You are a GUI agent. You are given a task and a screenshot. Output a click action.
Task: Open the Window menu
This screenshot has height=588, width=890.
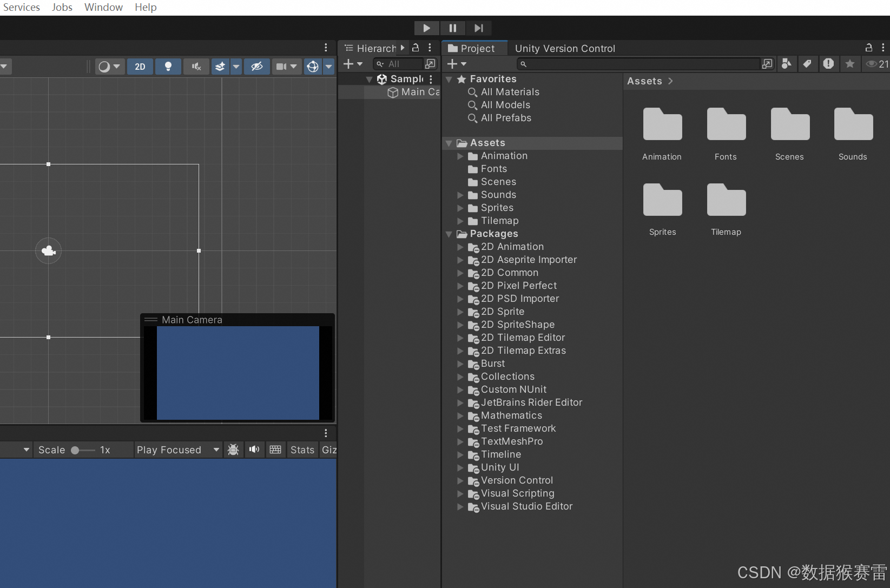(x=103, y=7)
